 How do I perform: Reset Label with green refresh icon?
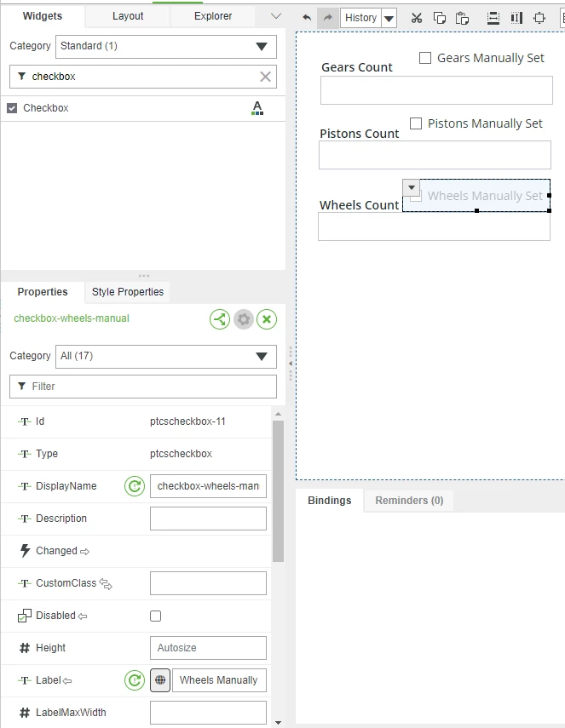[135, 680]
